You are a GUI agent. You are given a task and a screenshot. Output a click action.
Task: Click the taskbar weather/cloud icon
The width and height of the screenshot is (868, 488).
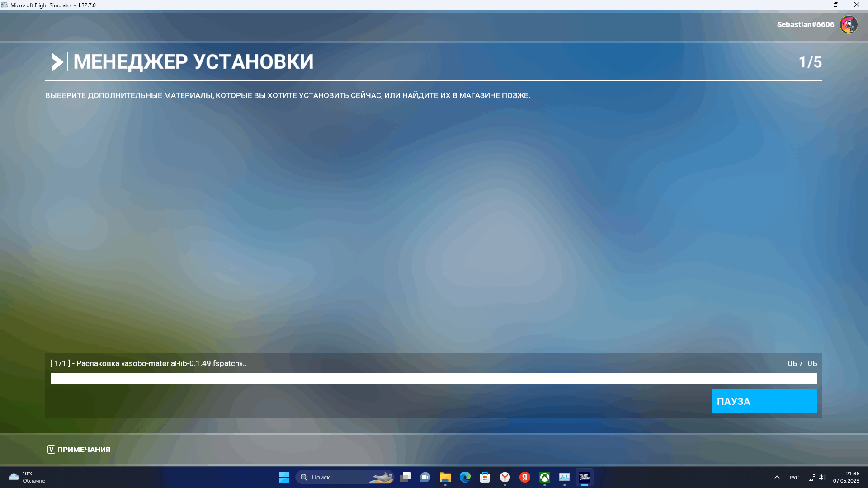click(13, 477)
